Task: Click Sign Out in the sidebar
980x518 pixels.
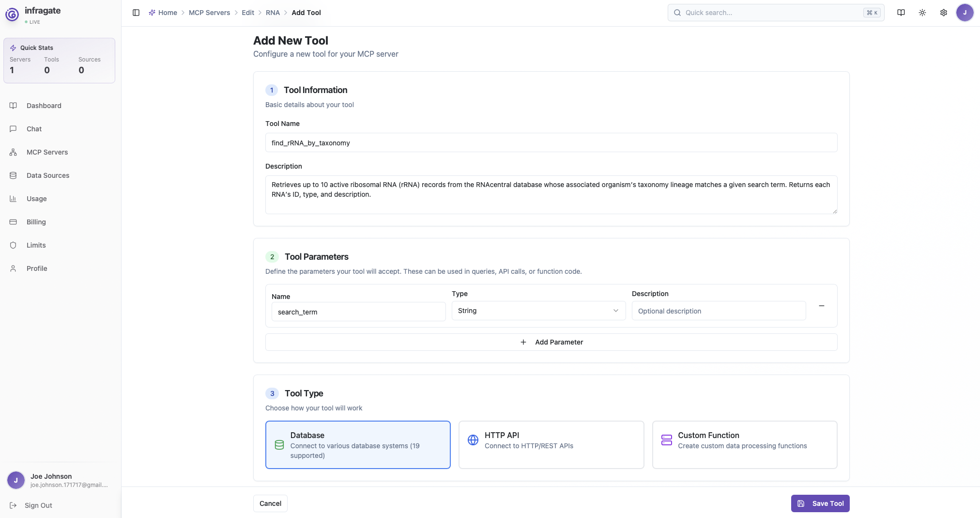Action: (x=38, y=505)
